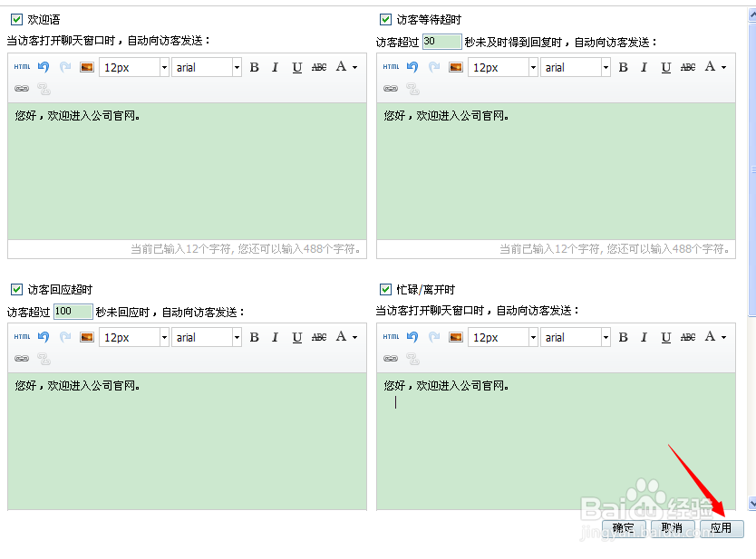Click the 确定 button
Screen dimensions: 756x559
tap(623, 528)
